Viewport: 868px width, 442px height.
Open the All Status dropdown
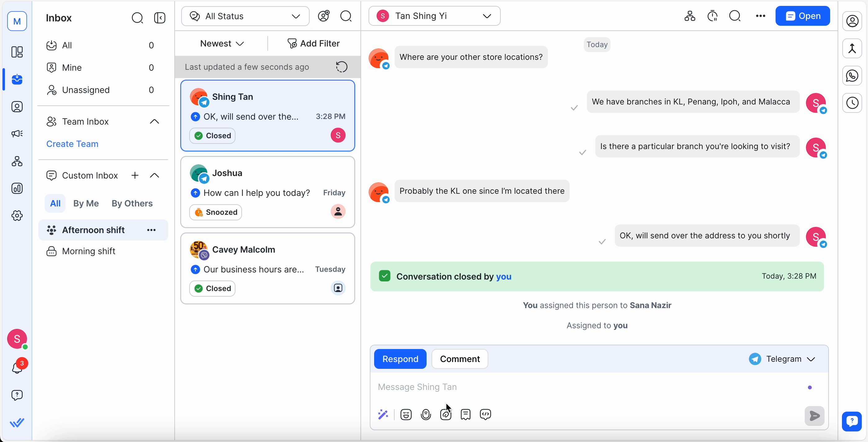coord(245,16)
